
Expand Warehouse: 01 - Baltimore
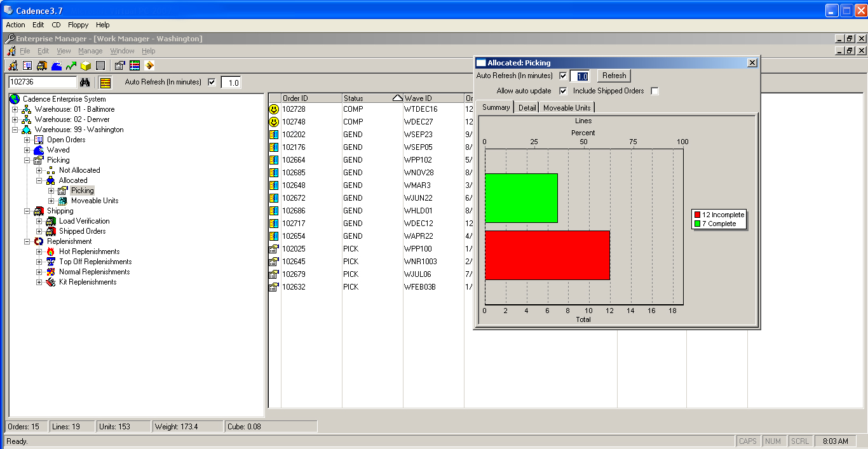[x=13, y=109]
